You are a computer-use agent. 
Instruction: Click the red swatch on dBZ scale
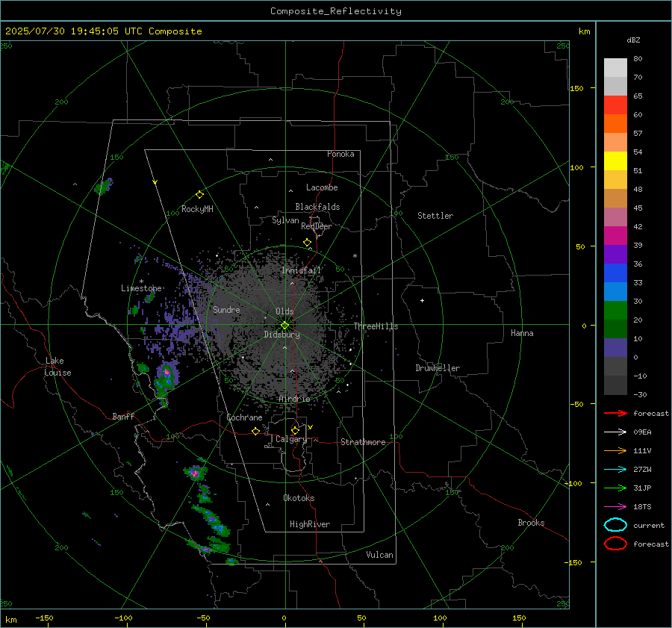[x=615, y=105]
